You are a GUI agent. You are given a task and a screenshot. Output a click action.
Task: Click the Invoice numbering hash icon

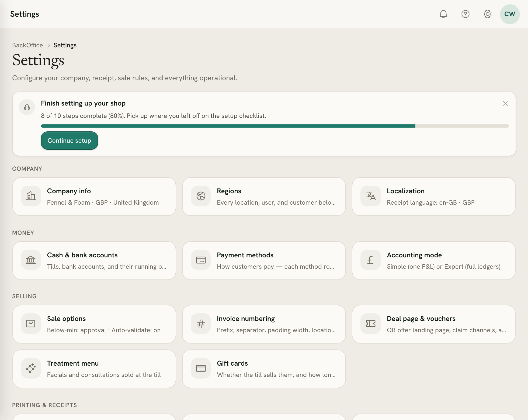[x=201, y=324]
